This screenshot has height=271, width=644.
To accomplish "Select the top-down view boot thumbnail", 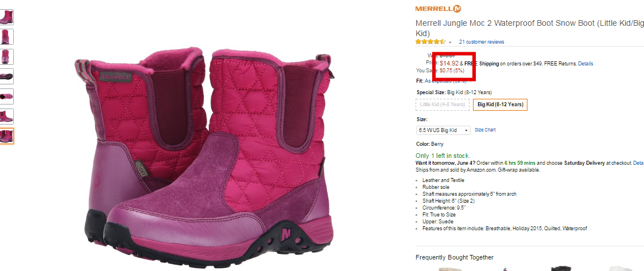I will (x=6, y=96).
